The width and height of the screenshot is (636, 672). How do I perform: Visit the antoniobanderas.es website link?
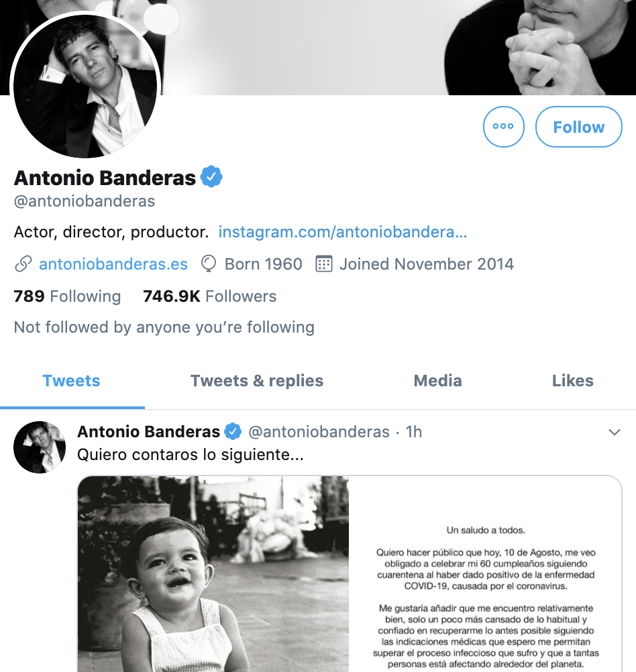pyautogui.click(x=113, y=264)
